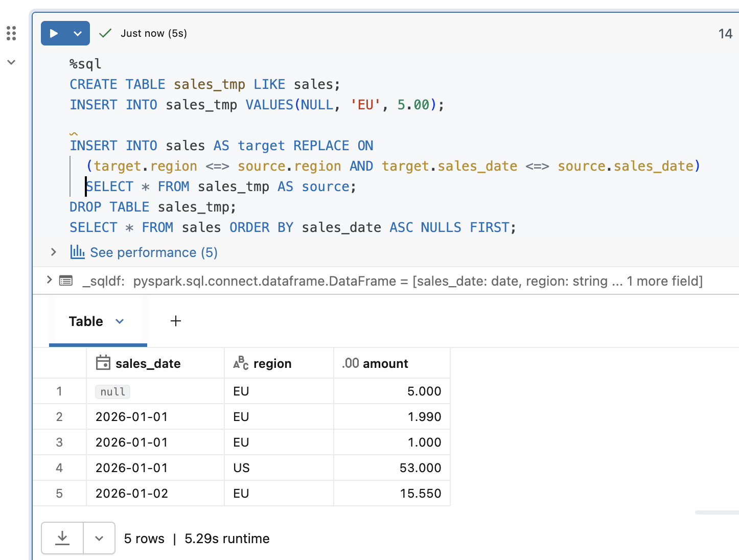The width and height of the screenshot is (739, 560).
Task: Click the performance bar chart icon
Action: coord(77,252)
